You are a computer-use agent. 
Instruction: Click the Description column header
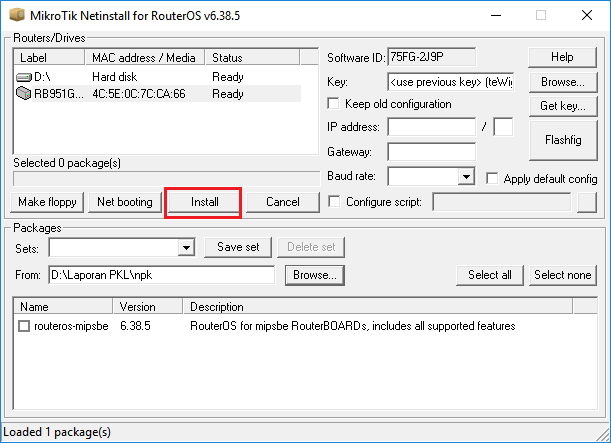(378, 307)
